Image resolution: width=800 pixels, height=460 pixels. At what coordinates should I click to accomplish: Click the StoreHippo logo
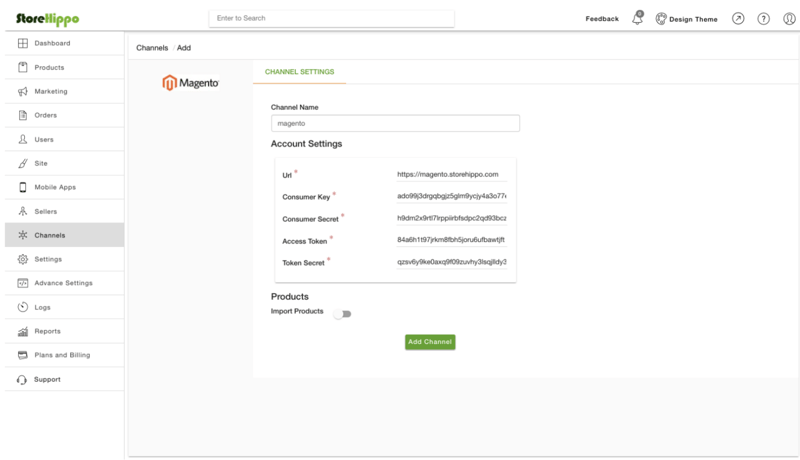coord(47,19)
